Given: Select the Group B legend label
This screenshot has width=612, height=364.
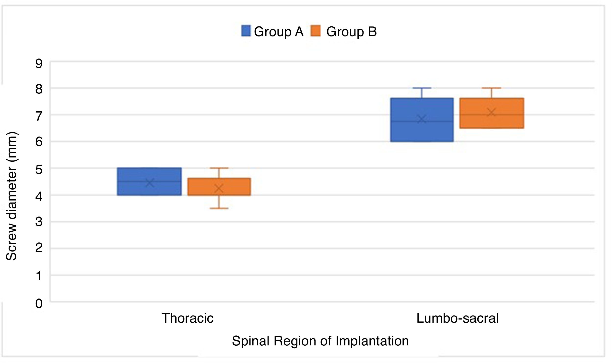Looking at the screenshot, I should pyautogui.click(x=351, y=32).
